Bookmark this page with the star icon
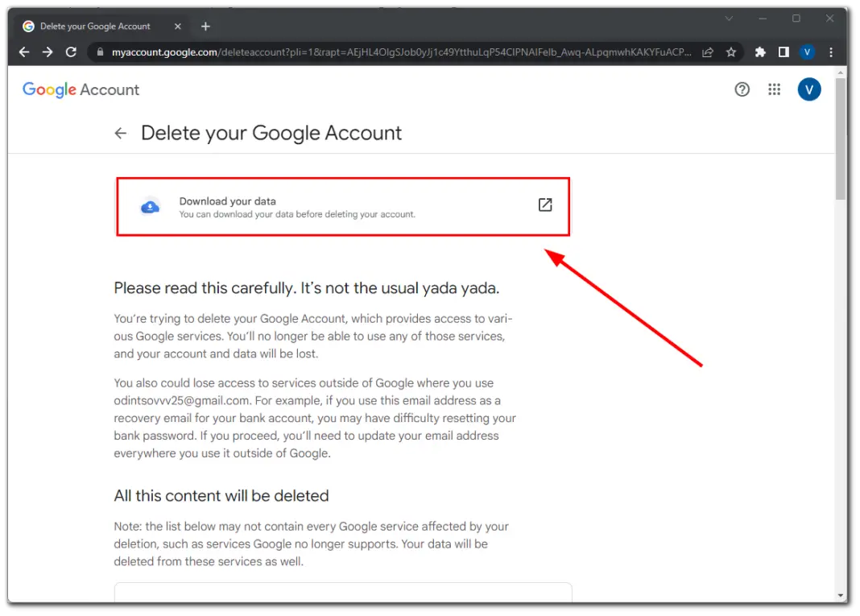 point(730,52)
